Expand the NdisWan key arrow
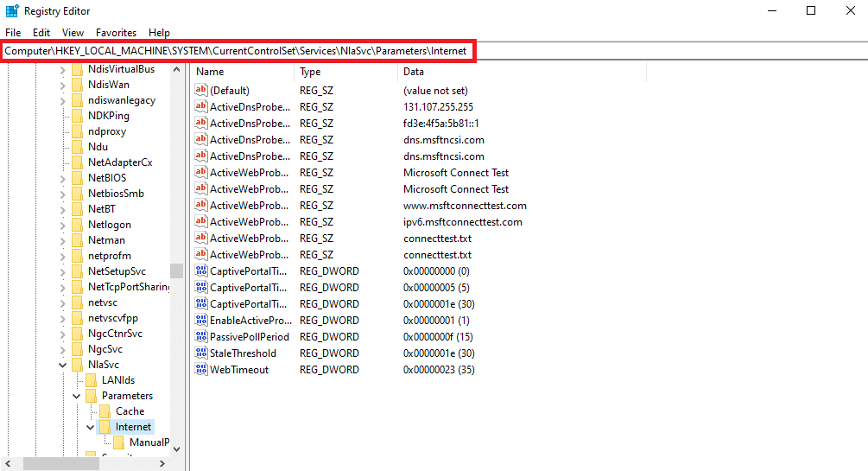Image resolution: width=868 pixels, height=471 pixels. point(62,86)
